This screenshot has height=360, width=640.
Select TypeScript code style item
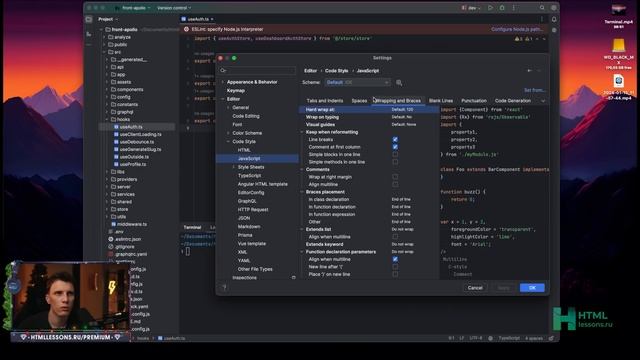[249, 176]
